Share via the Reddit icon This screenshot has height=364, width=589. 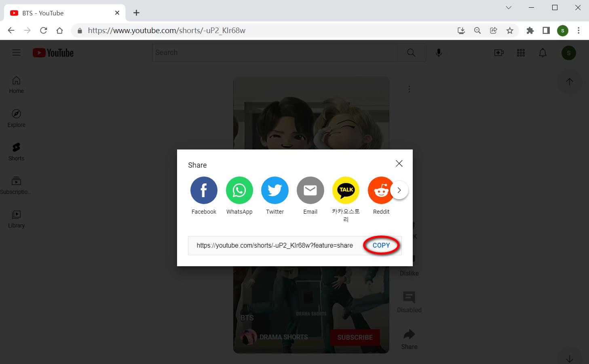coord(380,190)
